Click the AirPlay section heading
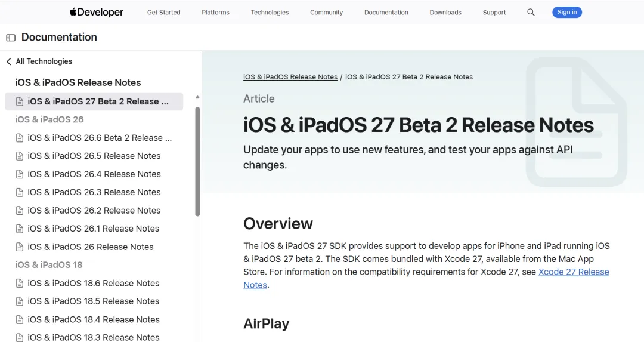 pyautogui.click(x=266, y=324)
